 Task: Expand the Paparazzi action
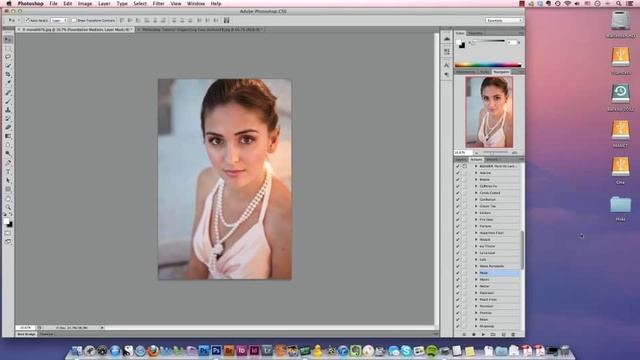[x=476, y=293]
